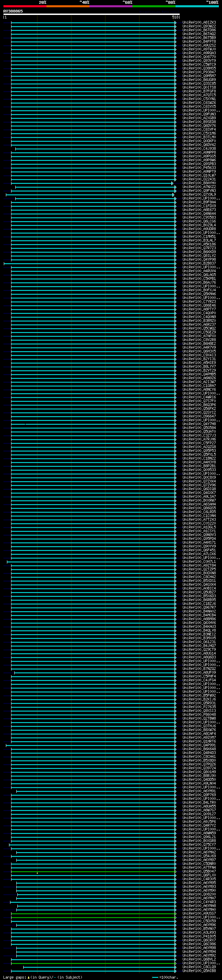Open hit UniRef100_B6TD86

click(199, 30)
